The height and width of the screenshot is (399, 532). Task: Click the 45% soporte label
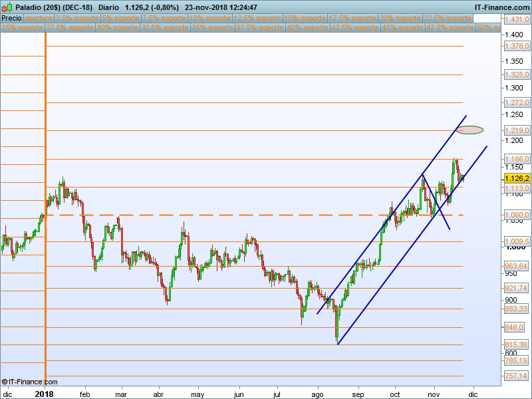click(x=402, y=28)
